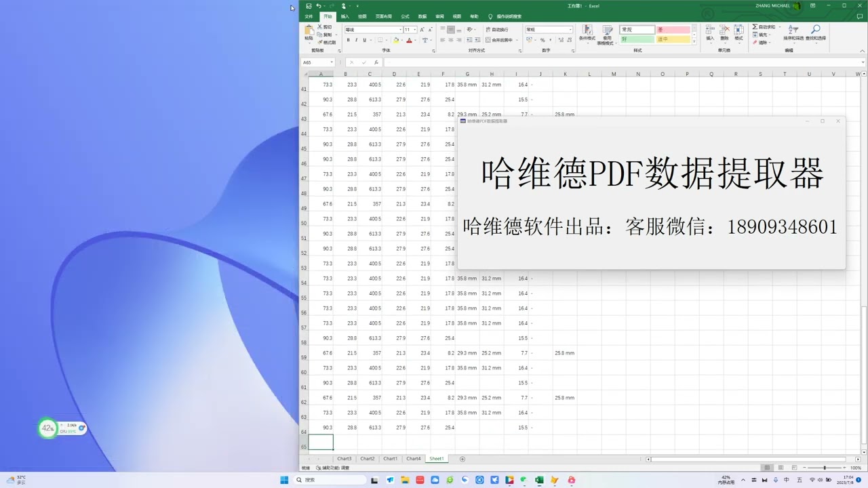This screenshot has height=488, width=868.
Task: Click the Cut (剪切) scissors icon
Action: coord(319,27)
